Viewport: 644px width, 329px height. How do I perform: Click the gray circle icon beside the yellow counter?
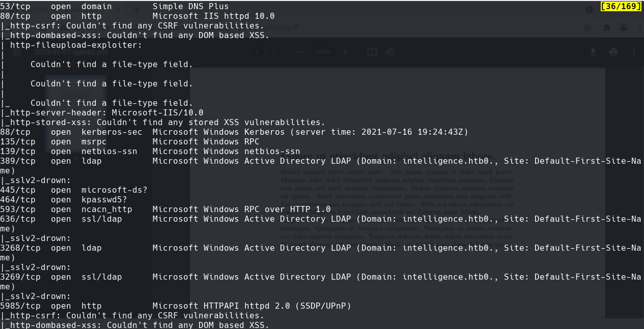pyautogui.click(x=590, y=10)
